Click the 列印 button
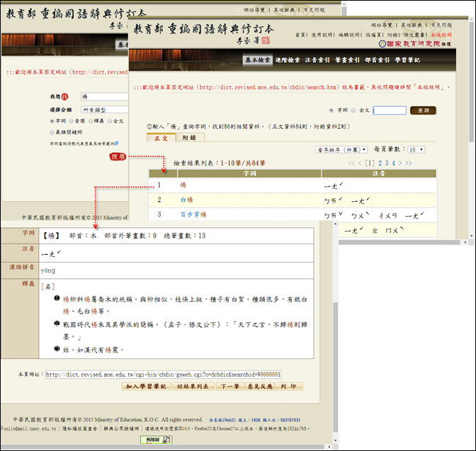The width and height of the screenshot is (476, 451). (288, 387)
